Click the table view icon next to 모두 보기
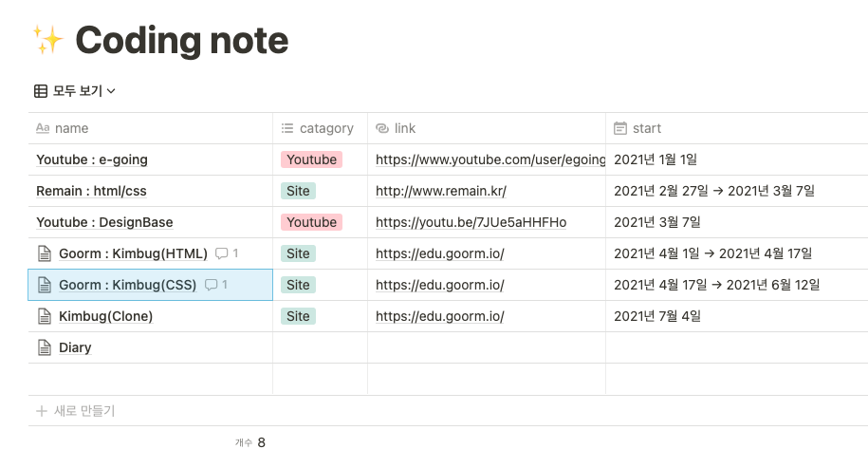The height and width of the screenshot is (468, 868). coord(41,91)
